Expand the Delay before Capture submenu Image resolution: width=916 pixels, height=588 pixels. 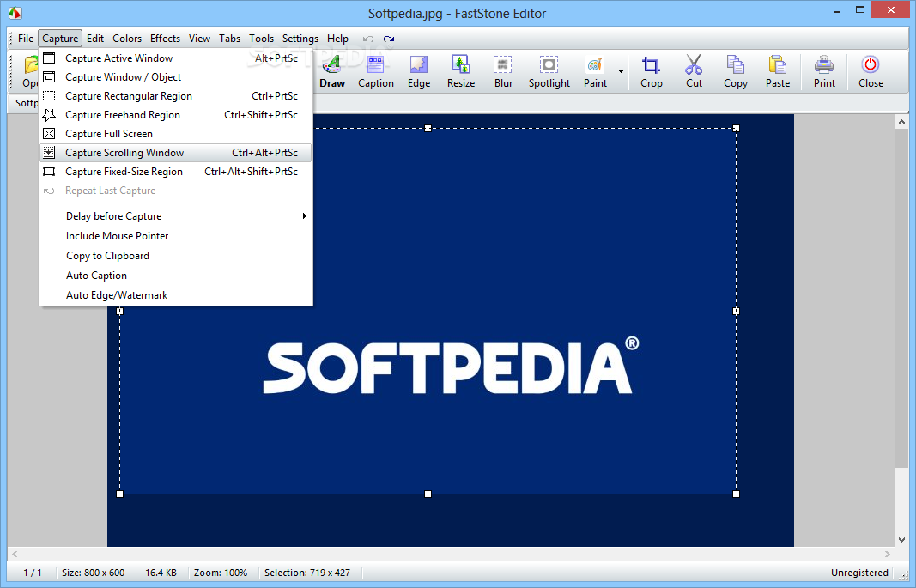175,216
